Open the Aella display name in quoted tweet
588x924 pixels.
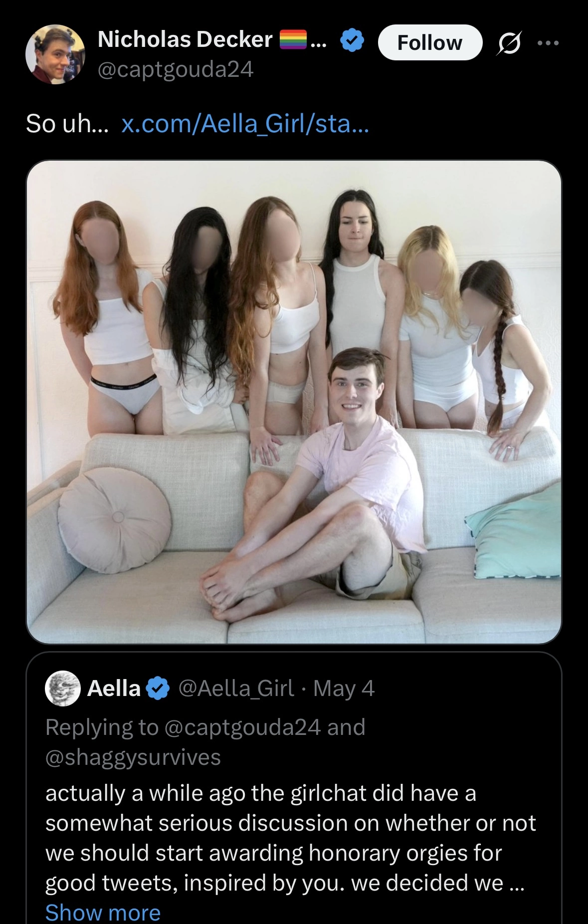[x=114, y=689]
